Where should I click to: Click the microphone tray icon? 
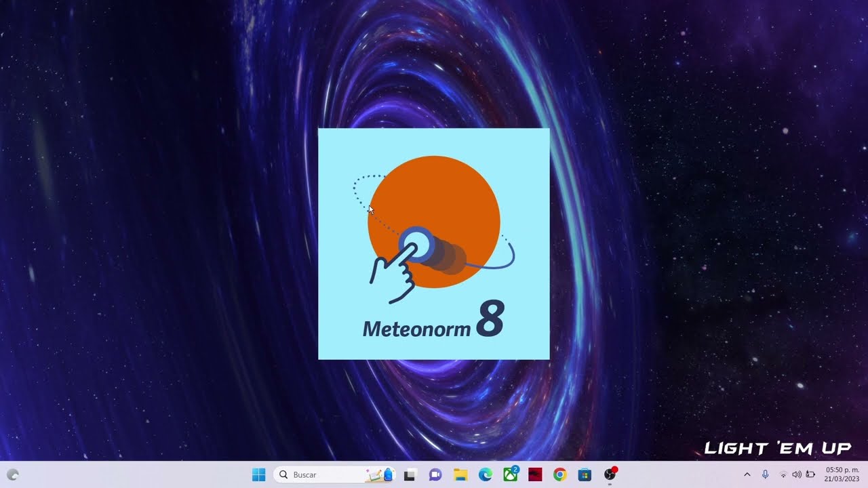tap(765, 474)
